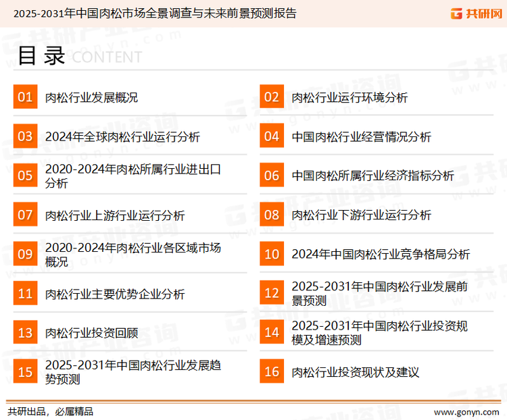Click the footer slogan 共研出品，必属精品

click(51, 412)
